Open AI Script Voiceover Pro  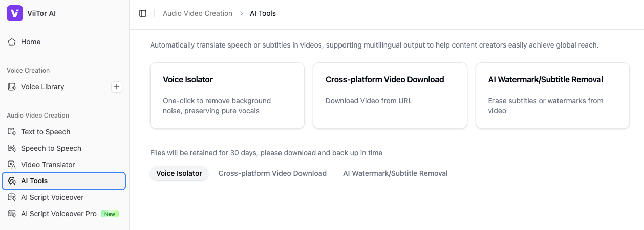click(58, 214)
